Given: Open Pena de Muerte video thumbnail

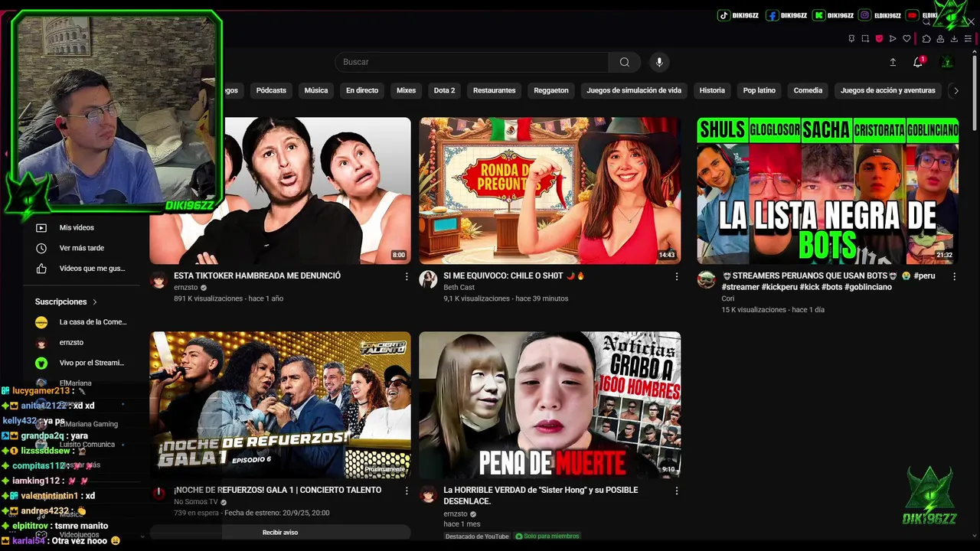Looking at the screenshot, I should (x=550, y=405).
